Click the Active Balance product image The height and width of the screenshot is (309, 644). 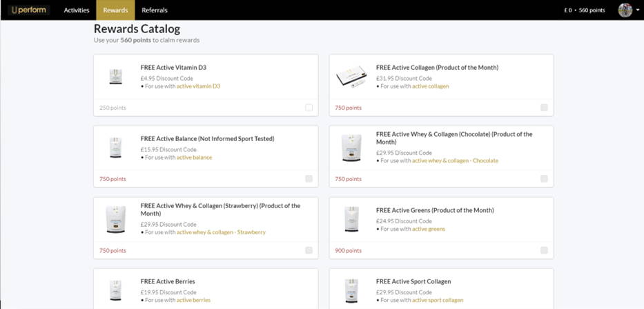click(x=115, y=147)
